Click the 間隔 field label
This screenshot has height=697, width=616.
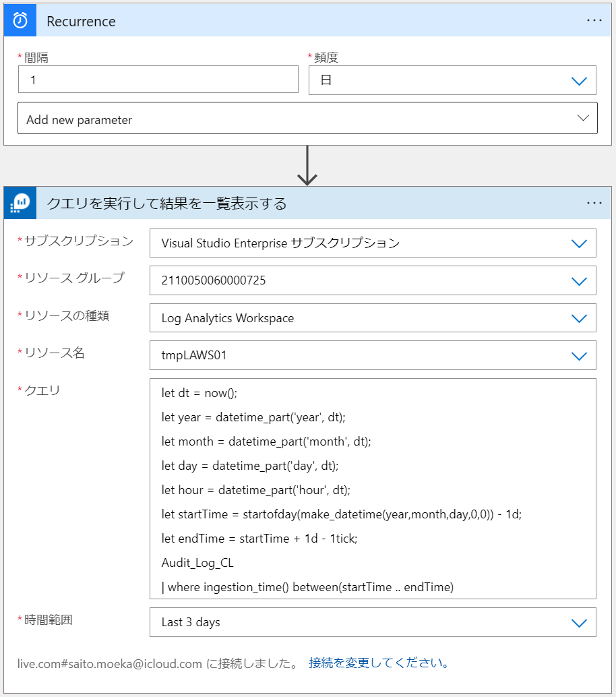click(x=36, y=58)
